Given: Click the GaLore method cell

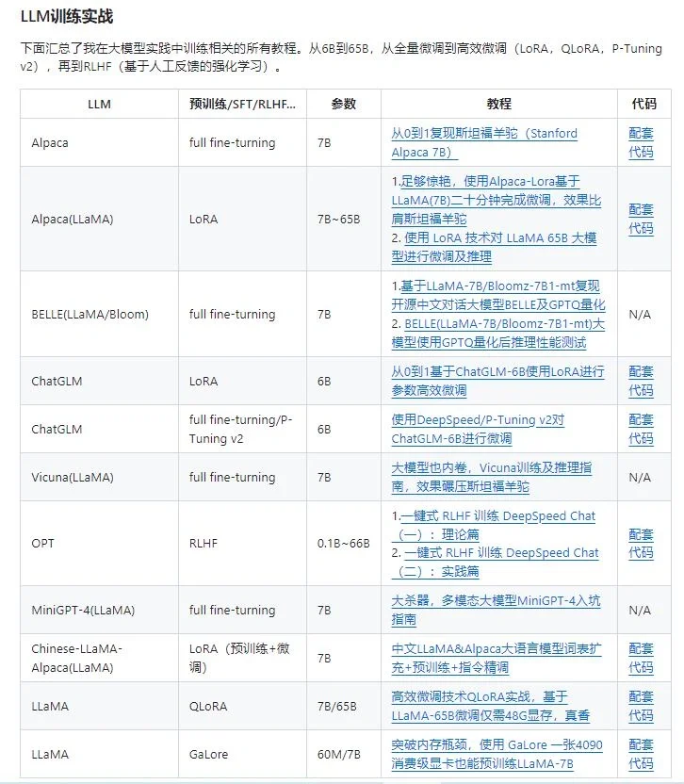Looking at the screenshot, I should point(242,754).
